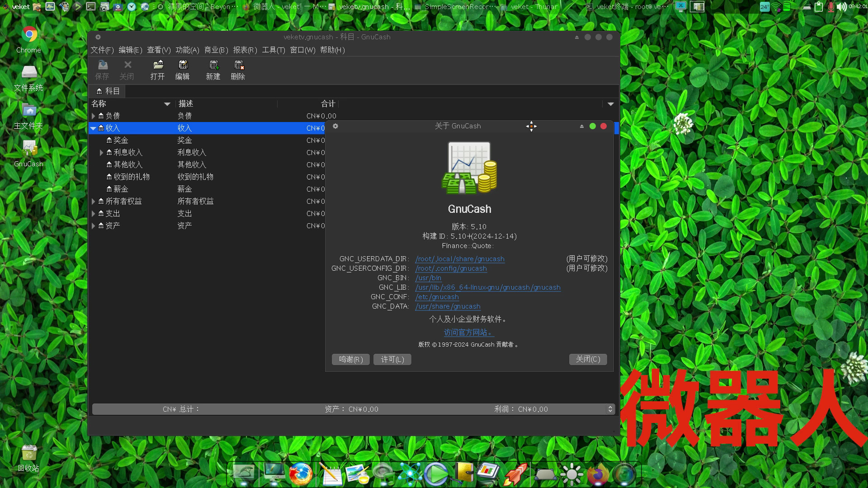Open the 文件(F) menu
Image resolution: width=868 pixels, height=488 pixels.
coord(102,50)
